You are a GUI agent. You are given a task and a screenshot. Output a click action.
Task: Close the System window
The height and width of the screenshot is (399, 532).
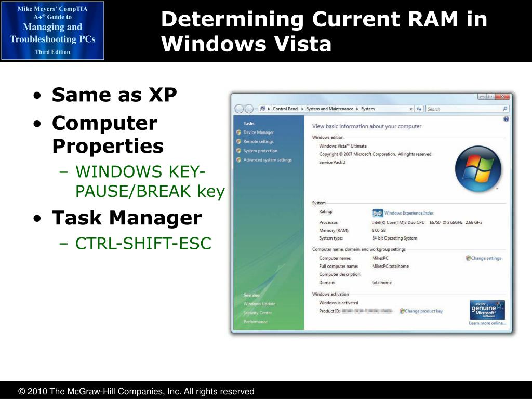coord(503,97)
